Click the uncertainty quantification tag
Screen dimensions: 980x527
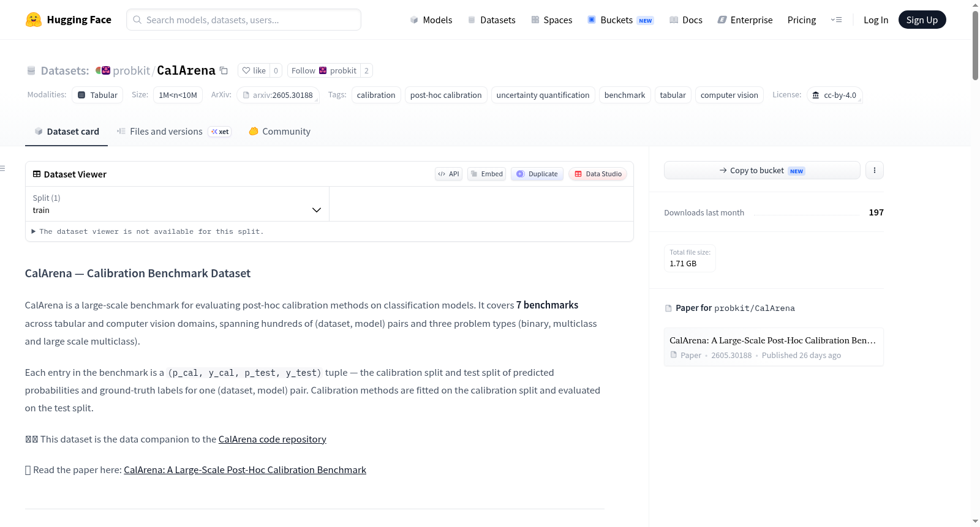tap(543, 95)
